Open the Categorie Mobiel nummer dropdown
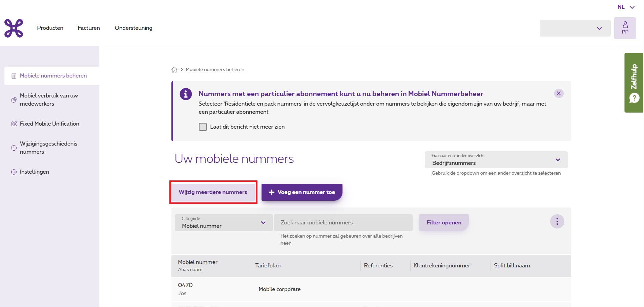The height and width of the screenshot is (307, 644). [224, 223]
